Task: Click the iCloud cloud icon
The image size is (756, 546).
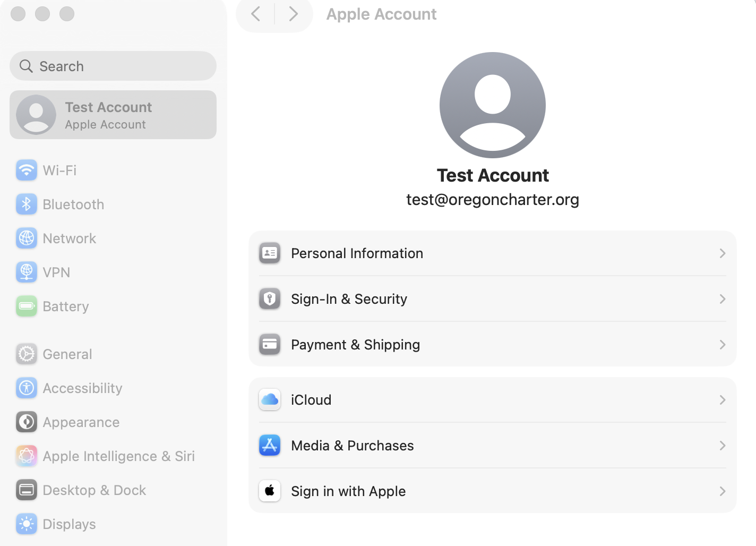Action: pyautogui.click(x=270, y=400)
